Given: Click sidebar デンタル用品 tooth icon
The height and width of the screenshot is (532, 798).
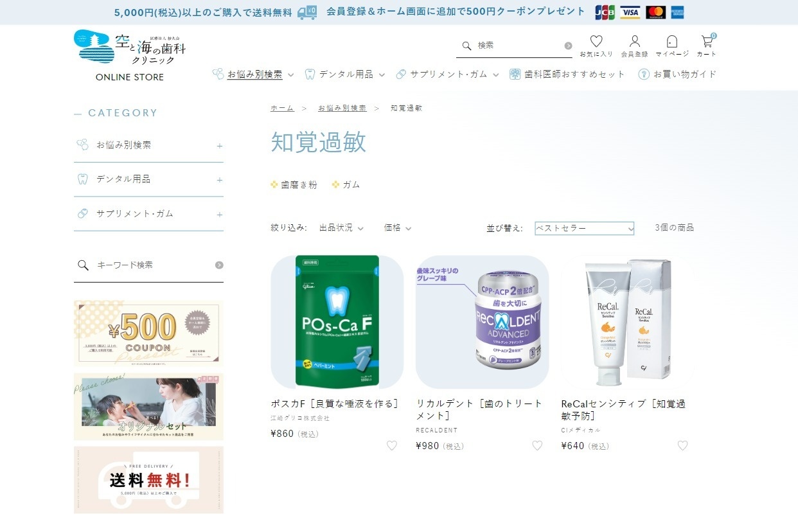Looking at the screenshot, I should pos(82,179).
